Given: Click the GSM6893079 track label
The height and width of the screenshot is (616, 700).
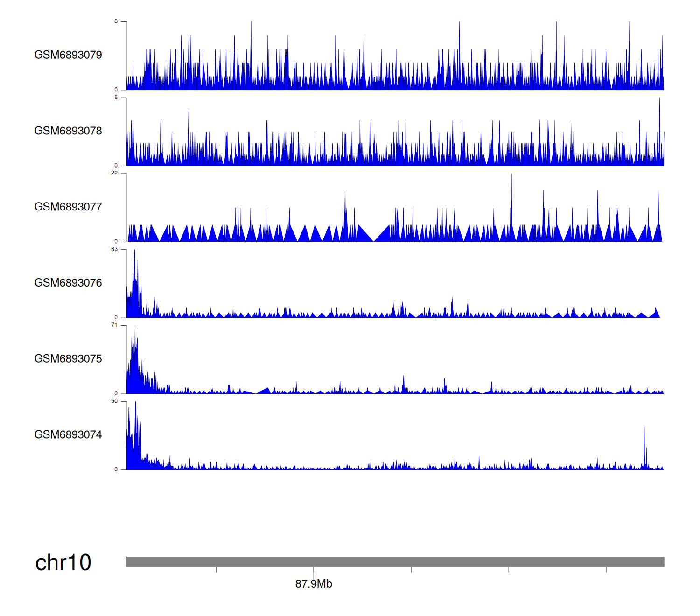Looking at the screenshot, I should 68,55.
